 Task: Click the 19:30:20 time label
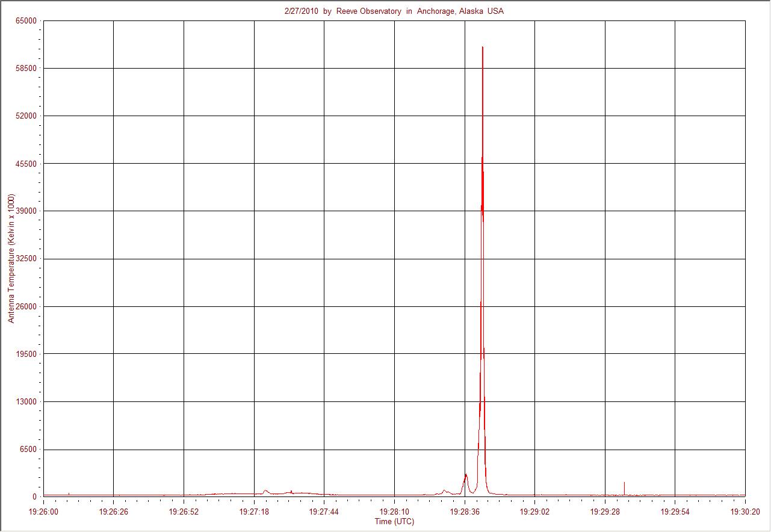(745, 512)
